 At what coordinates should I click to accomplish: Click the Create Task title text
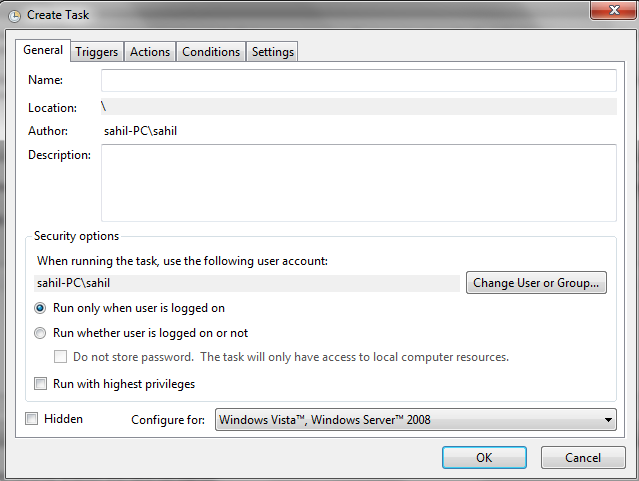tap(58, 15)
